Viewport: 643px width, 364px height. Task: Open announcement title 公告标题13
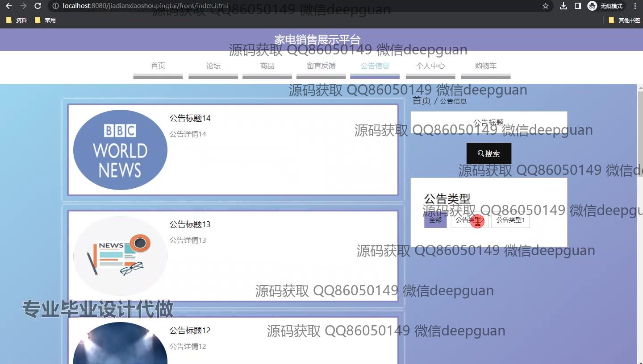point(190,224)
